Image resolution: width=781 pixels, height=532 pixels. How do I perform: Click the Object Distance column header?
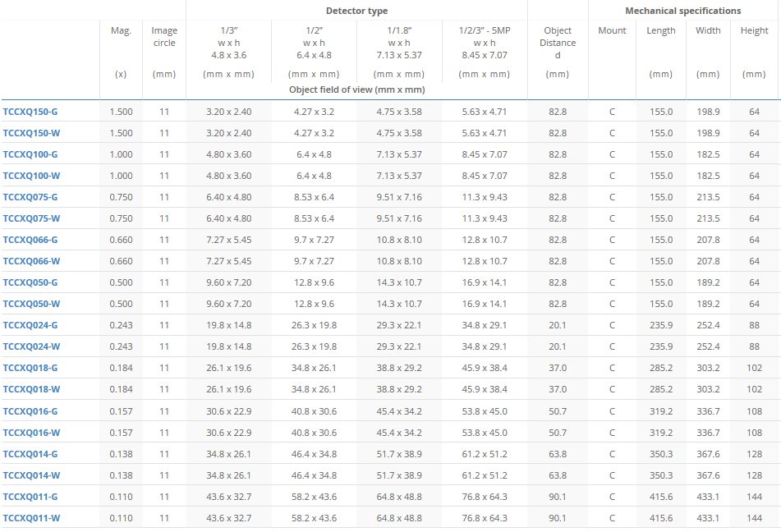[557, 43]
